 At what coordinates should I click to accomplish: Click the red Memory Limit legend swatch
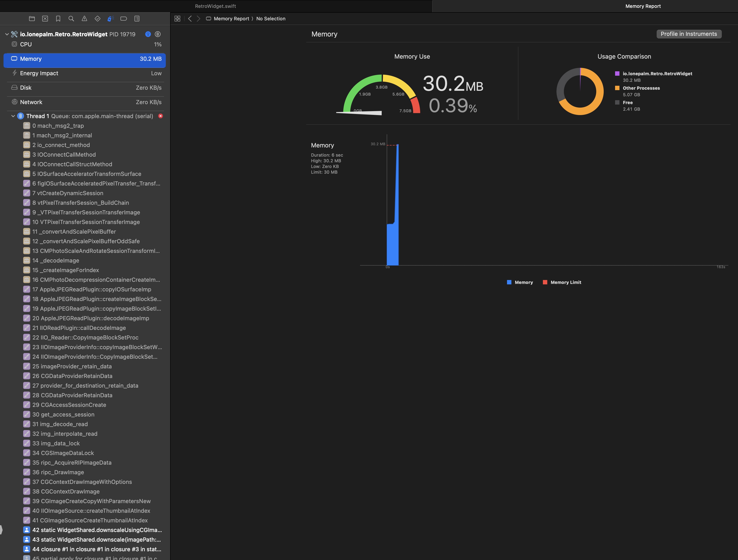545,282
